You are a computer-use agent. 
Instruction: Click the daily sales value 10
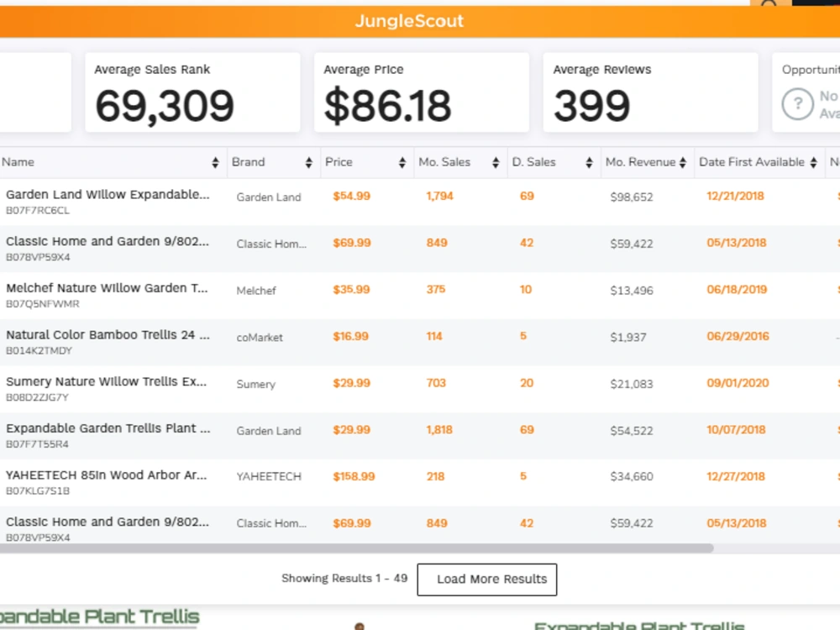526,289
